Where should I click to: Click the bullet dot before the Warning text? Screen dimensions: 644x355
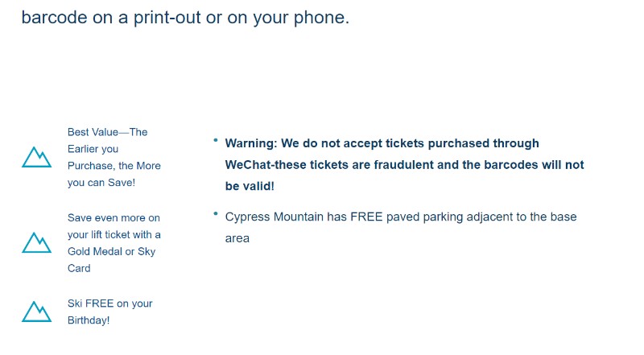click(x=215, y=140)
